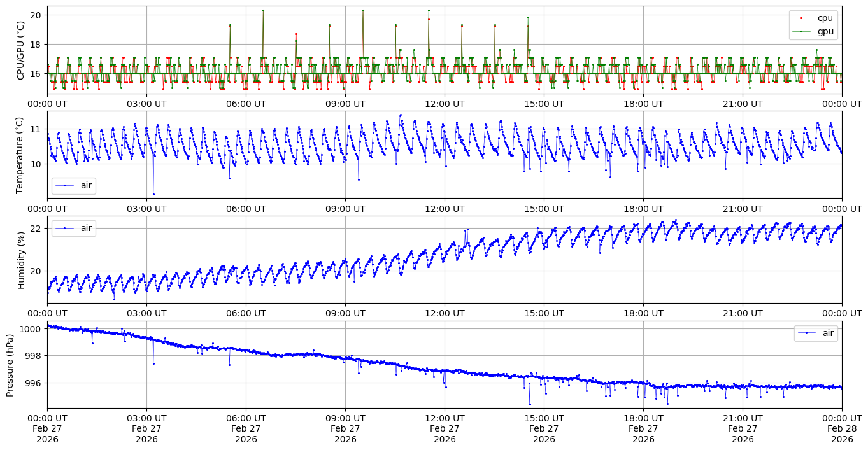Click the Pressure (hPa) y-axis label
Viewport: 868px width, 450px height.
10,365
